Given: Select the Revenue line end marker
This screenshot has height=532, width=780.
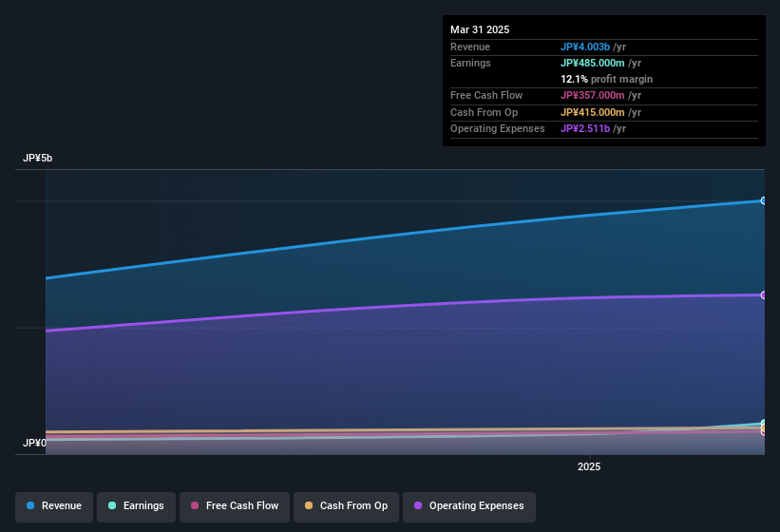Looking at the screenshot, I should click(764, 200).
